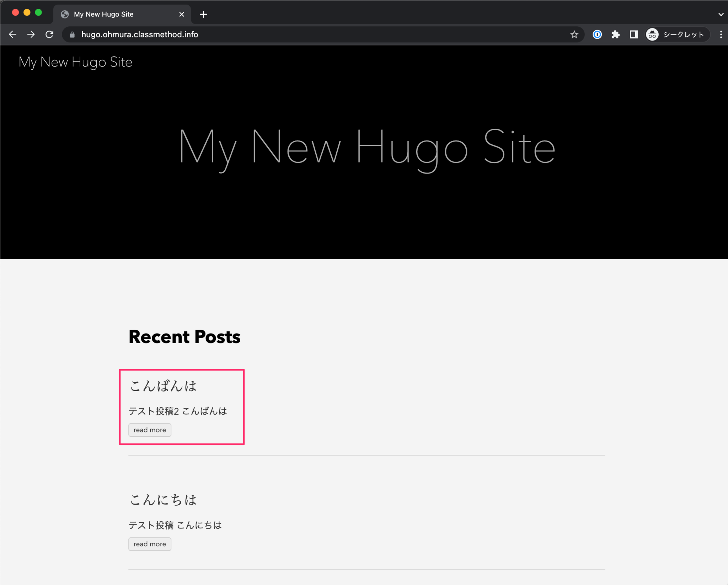Open the 1Password extension
This screenshot has width=728, height=585.
(x=597, y=34)
